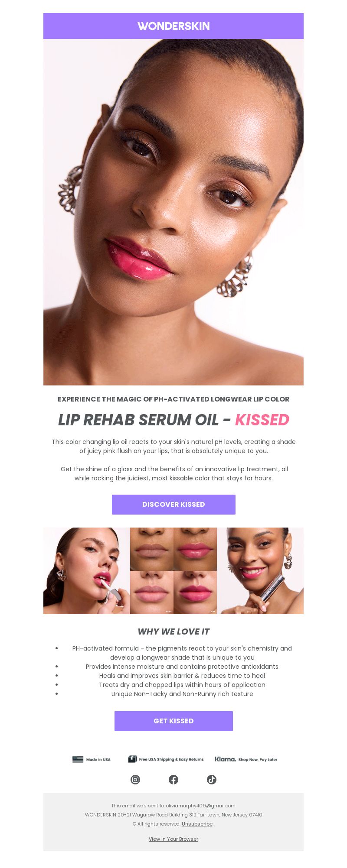Click the GET KISSED button
The width and height of the screenshot is (347, 868).
click(173, 721)
